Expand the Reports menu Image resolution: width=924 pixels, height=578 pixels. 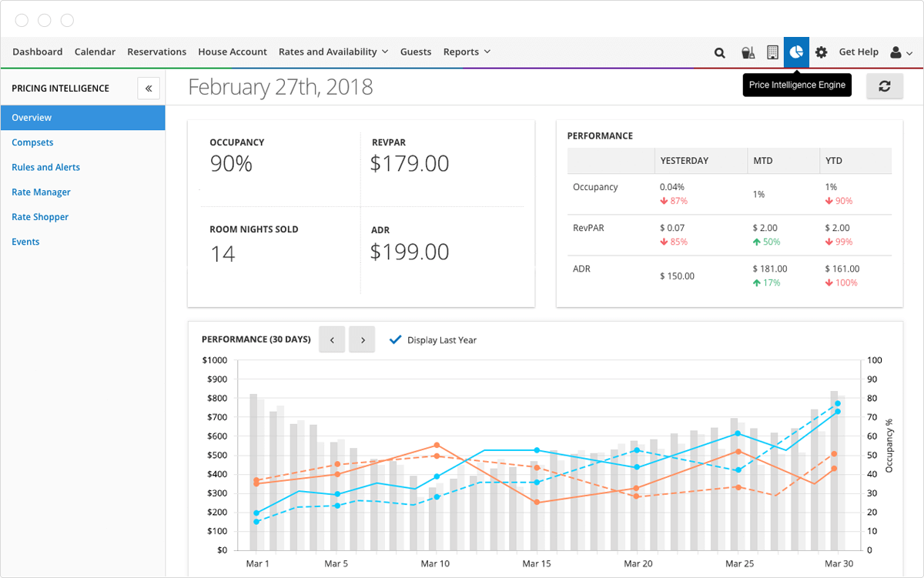click(467, 52)
